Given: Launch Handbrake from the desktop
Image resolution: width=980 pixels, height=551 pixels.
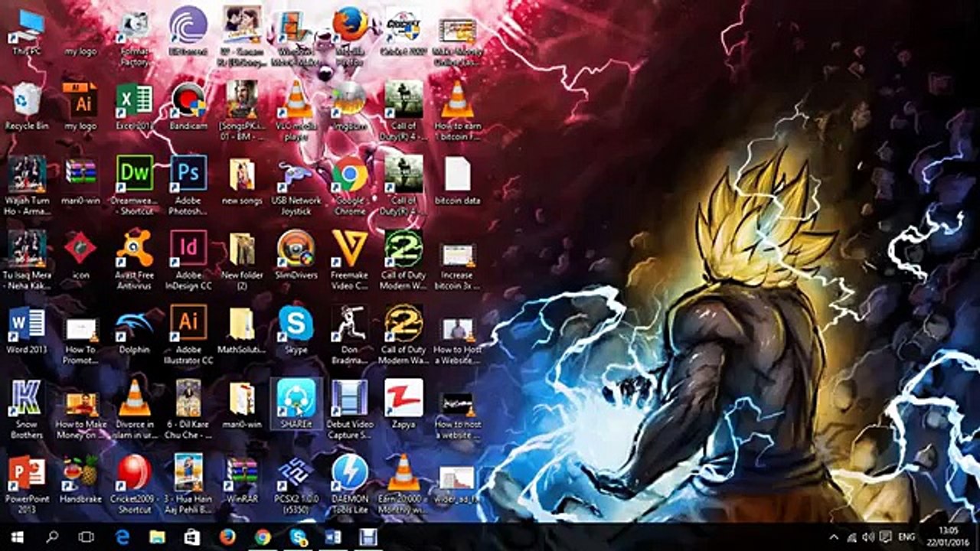Looking at the screenshot, I should pyautogui.click(x=80, y=479).
